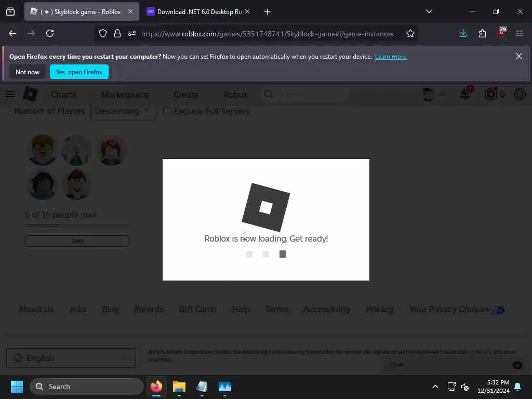Join the 5 of 16 people server

tap(77, 241)
